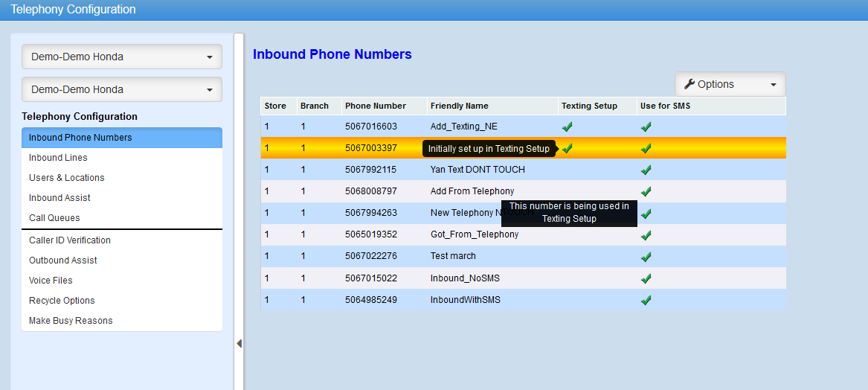The image size is (868, 390).
Task: Click Use for SMS checkmark for Test march
Action: [646, 257]
